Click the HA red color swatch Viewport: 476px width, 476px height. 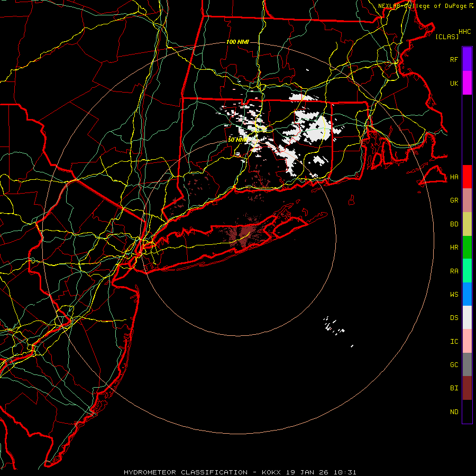point(467,177)
